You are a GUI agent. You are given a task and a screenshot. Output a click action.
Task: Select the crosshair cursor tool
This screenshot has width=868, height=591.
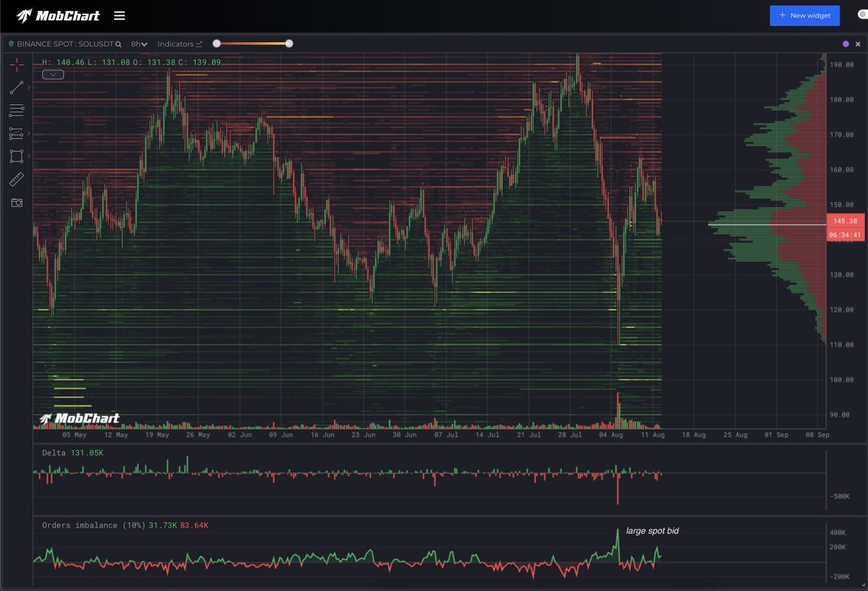(x=17, y=65)
